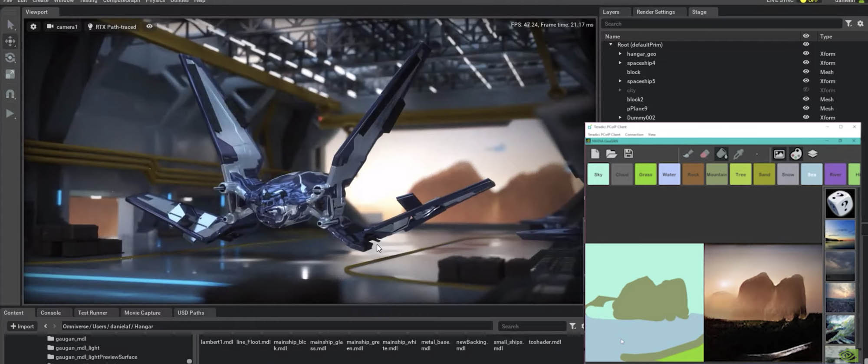Select the eyedropper tool in GauGAN
The height and width of the screenshot is (364, 868).
[x=738, y=154]
